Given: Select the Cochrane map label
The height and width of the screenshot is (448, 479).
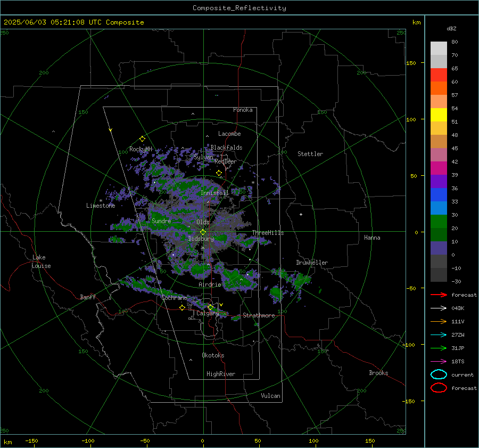Looking at the screenshot, I should click(174, 298).
